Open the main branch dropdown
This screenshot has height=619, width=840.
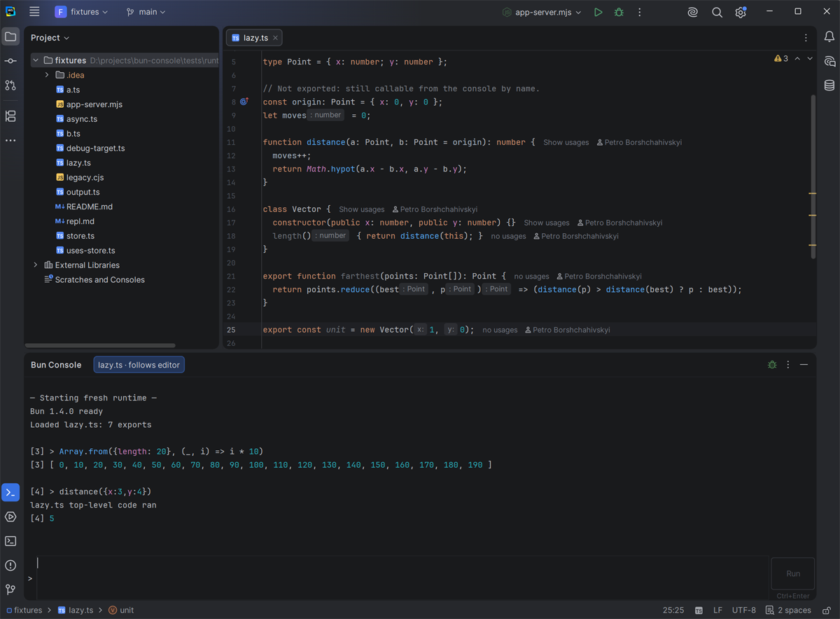146,12
